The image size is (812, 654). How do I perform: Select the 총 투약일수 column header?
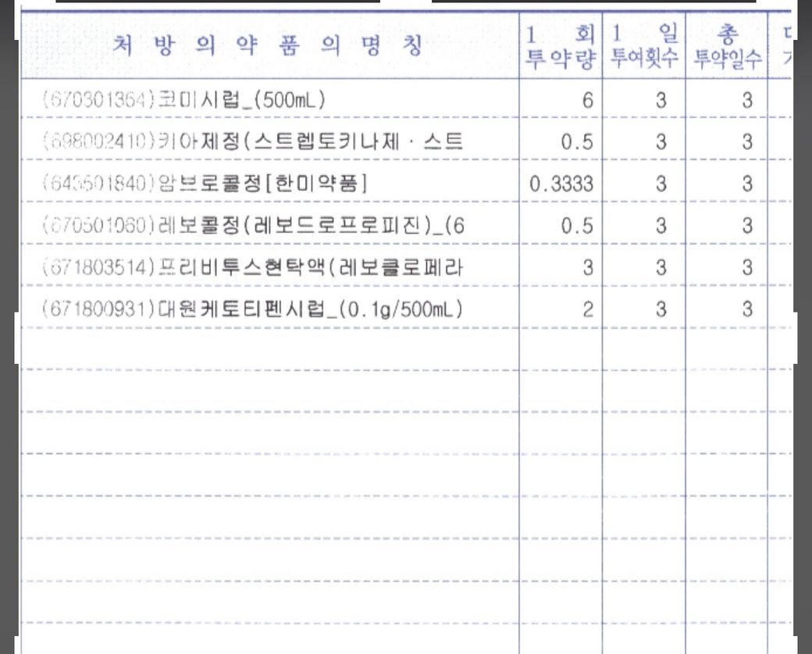(728, 47)
